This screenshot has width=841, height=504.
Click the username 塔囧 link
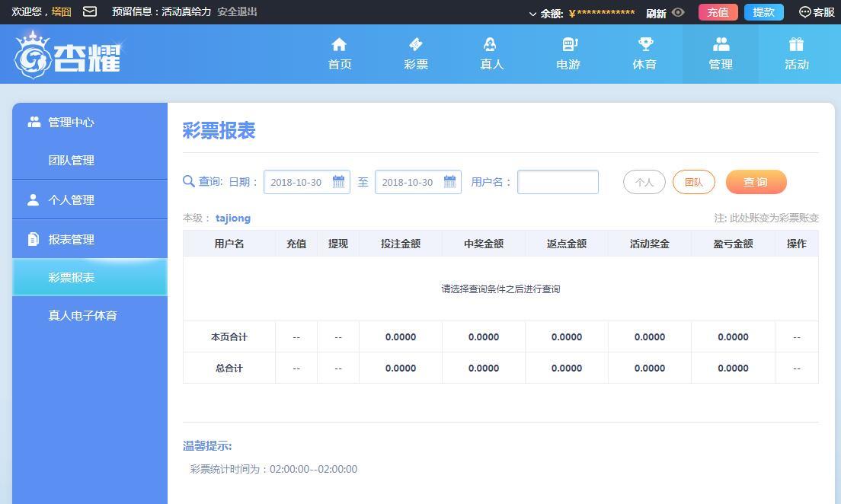pos(61,11)
